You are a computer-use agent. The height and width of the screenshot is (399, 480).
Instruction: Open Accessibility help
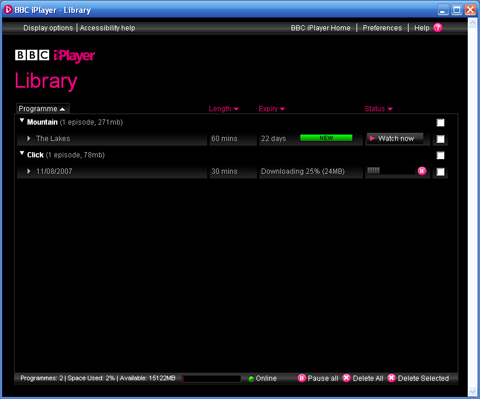point(107,28)
